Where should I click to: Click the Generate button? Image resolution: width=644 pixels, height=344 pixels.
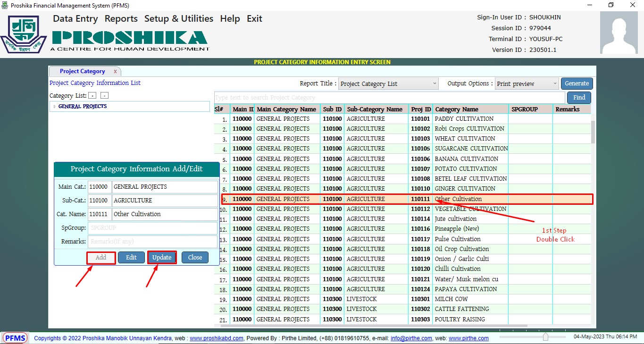pos(577,84)
